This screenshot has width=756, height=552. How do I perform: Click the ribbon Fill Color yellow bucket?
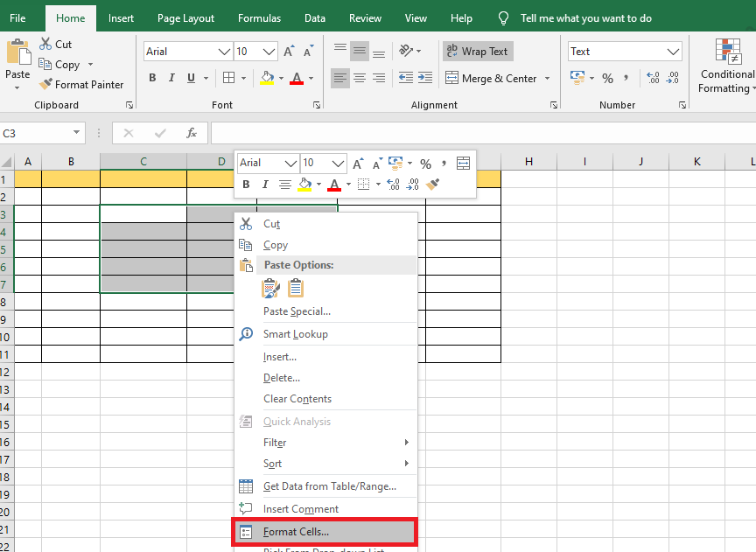[x=267, y=78]
